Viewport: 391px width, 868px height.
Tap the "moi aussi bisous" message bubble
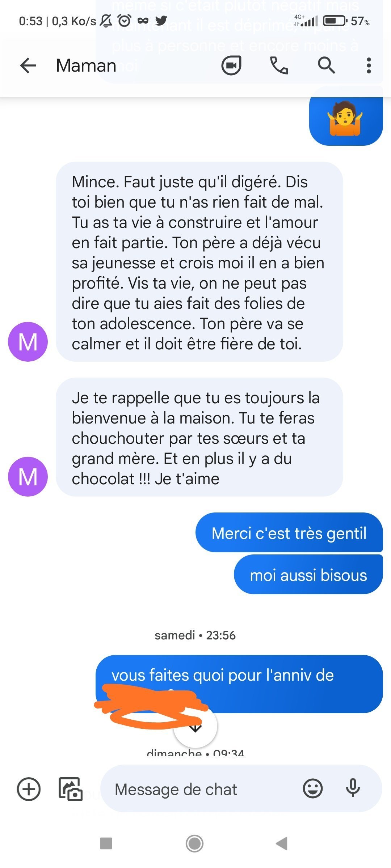coord(308,575)
